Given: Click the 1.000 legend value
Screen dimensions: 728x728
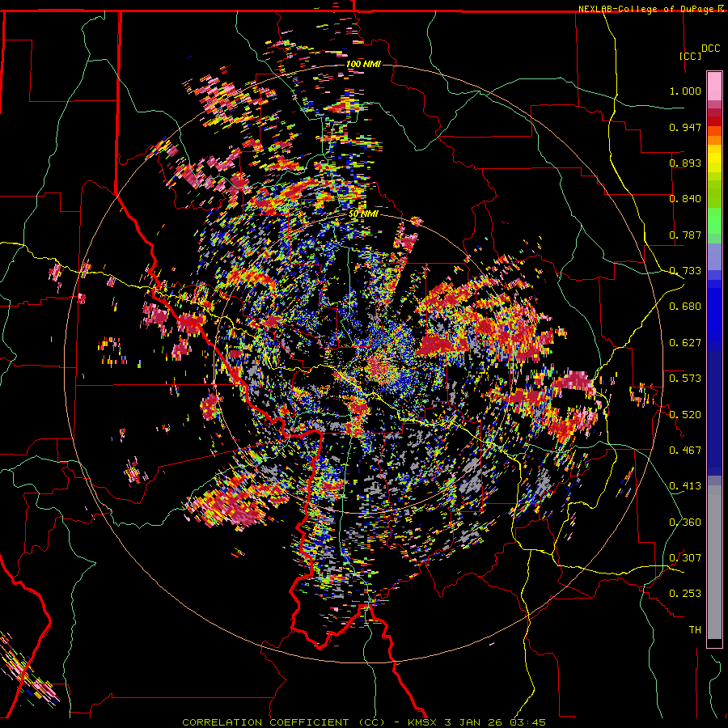Looking at the screenshot, I should click(x=685, y=91).
